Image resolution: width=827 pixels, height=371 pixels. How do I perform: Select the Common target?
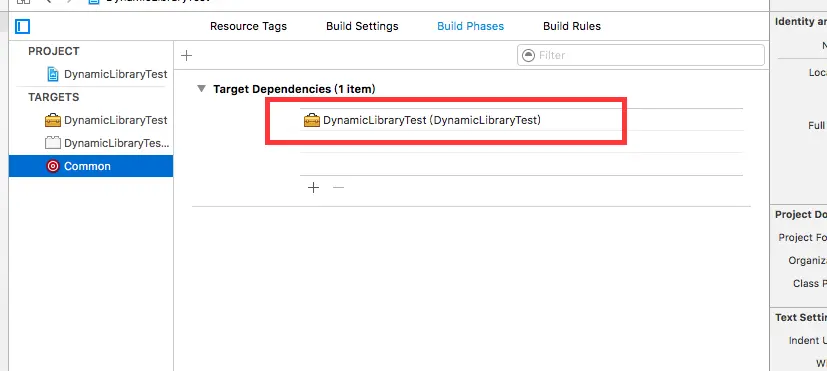(91, 166)
